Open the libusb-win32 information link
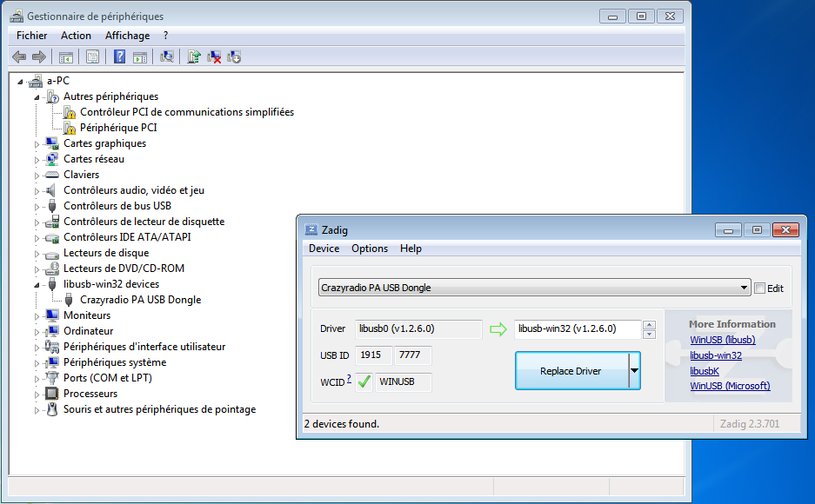This screenshot has height=504, width=815. click(716, 355)
